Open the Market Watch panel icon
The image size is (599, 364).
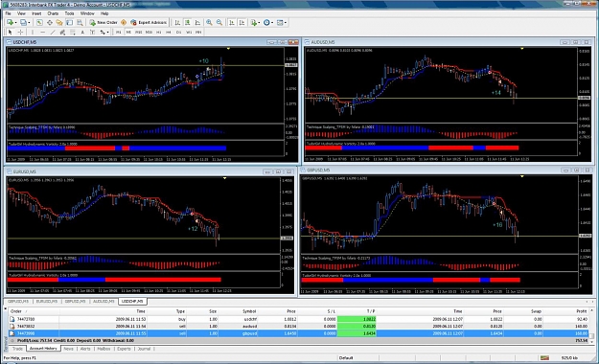click(39, 23)
